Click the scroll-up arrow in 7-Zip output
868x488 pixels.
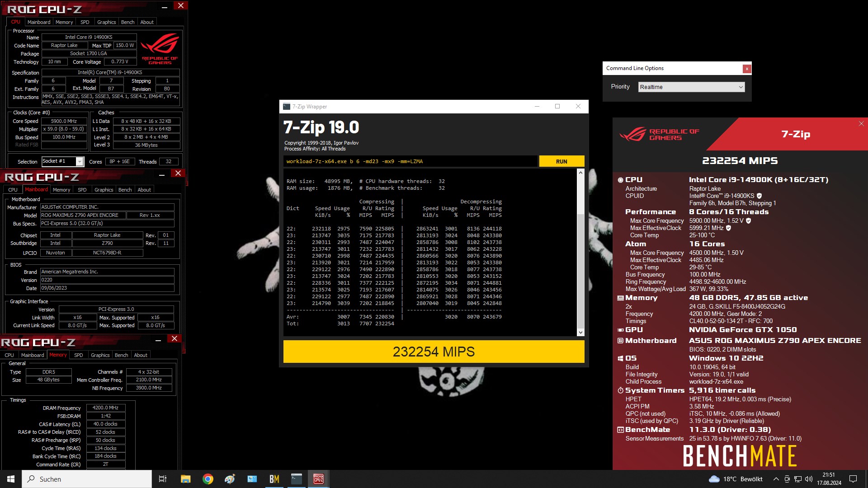tap(580, 173)
